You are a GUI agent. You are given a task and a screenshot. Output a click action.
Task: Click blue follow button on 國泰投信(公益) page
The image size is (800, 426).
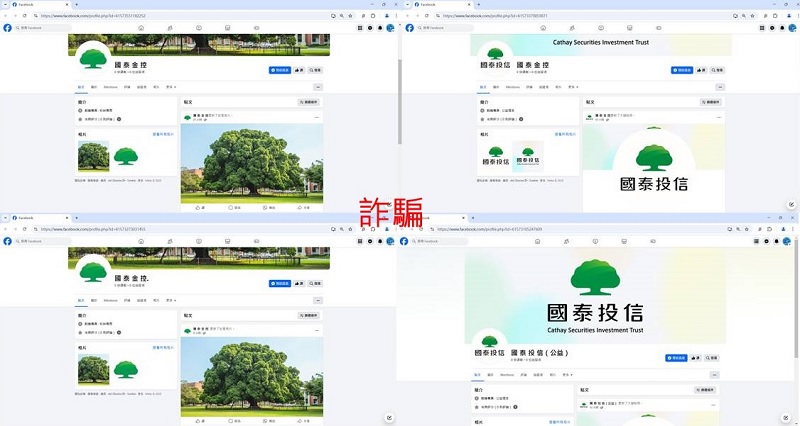coord(676,358)
